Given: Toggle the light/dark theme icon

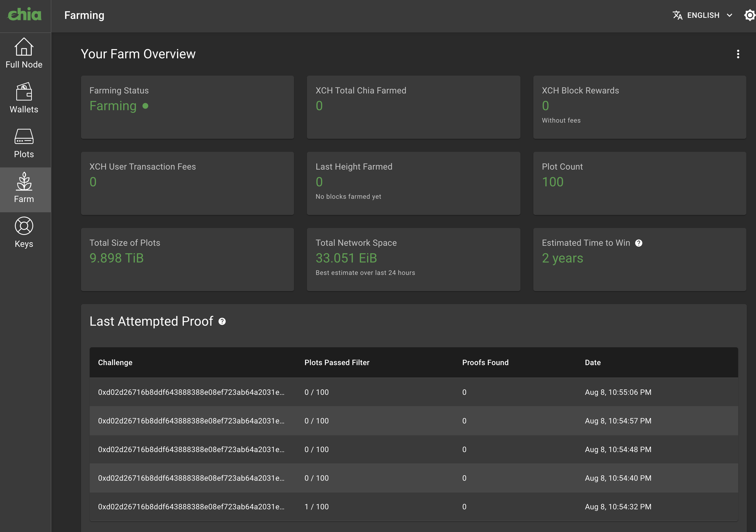Looking at the screenshot, I should (x=750, y=15).
